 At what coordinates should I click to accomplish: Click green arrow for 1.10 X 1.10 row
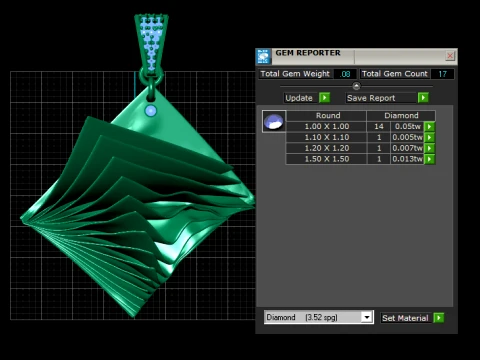click(x=430, y=137)
